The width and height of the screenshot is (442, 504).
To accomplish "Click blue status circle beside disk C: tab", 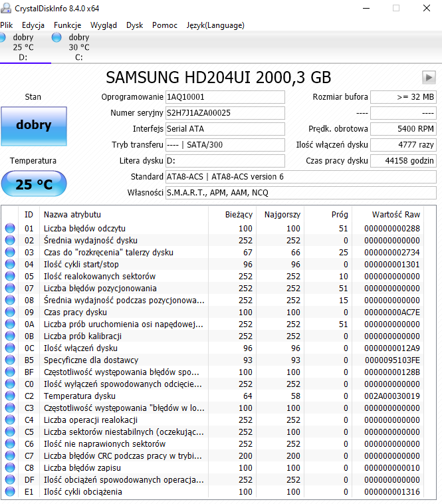I will [x=56, y=37].
